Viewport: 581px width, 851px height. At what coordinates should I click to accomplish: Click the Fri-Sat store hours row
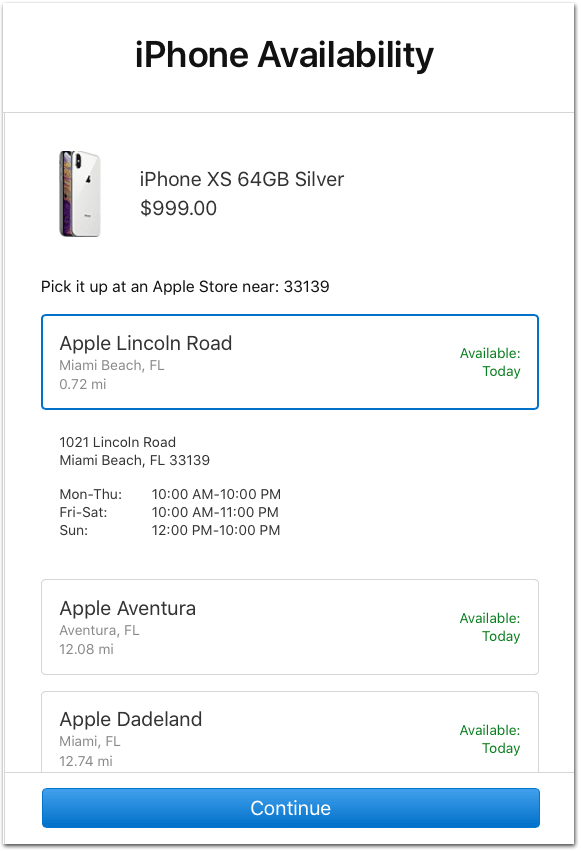tap(170, 512)
